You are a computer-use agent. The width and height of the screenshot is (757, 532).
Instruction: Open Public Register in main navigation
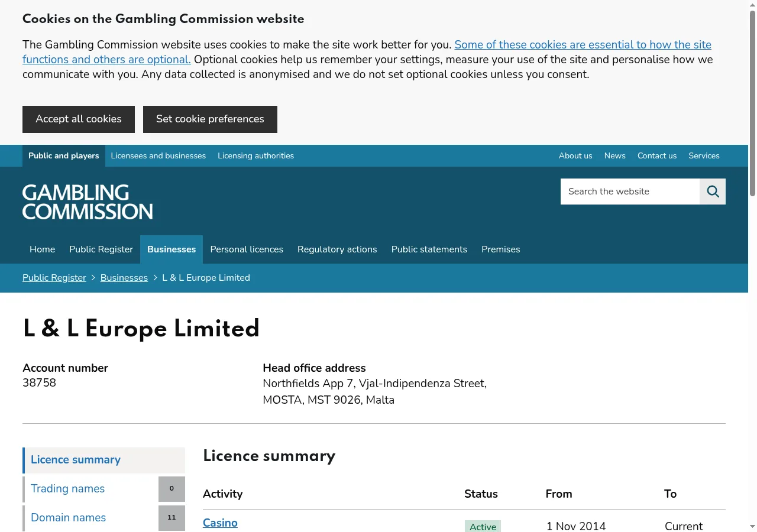pyautogui.click(x=101, y=249)
